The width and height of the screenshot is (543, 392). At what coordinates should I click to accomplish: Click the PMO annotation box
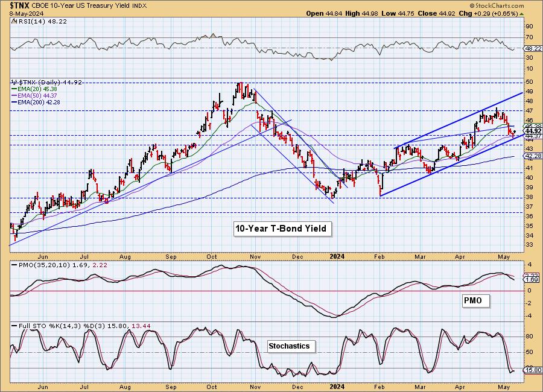coord(476,300)
